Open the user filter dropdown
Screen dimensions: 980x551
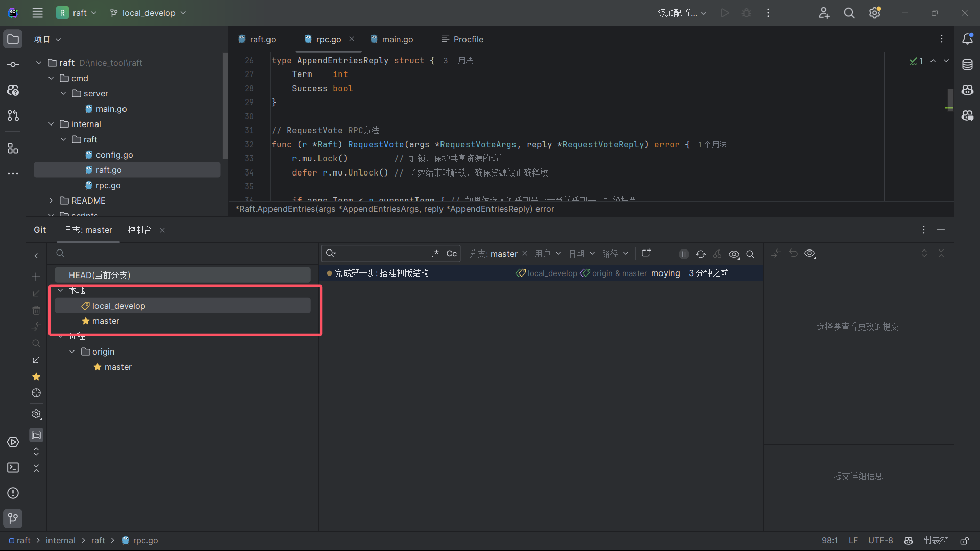pos(548,254)
